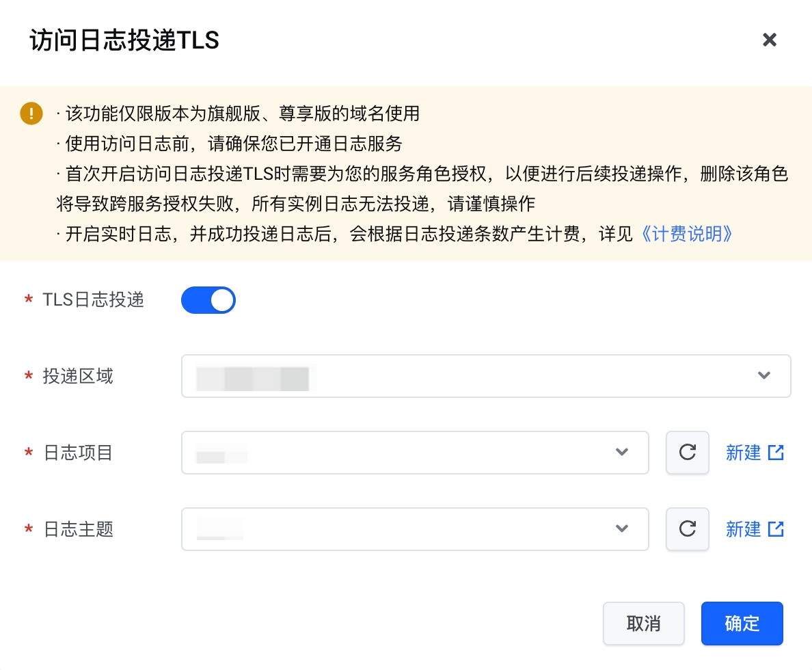Refresh the 日志项目 list
The height and width of the screenshot is (670, 812).
point(687,453)
